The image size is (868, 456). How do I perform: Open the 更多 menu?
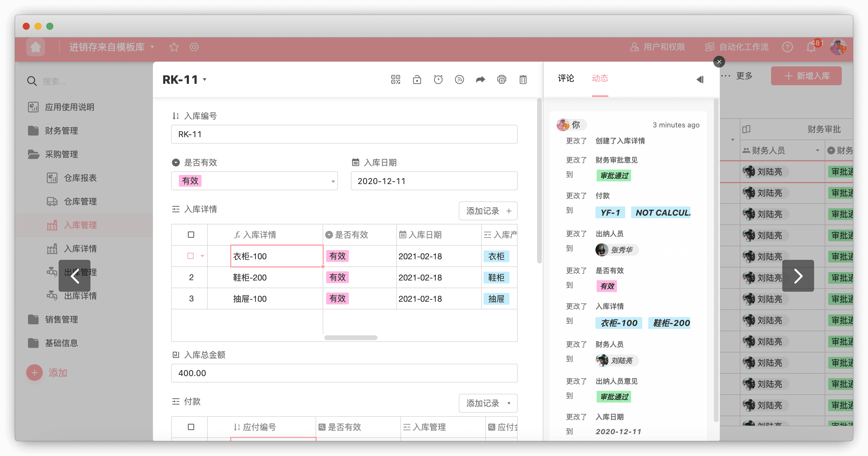click(737, 76)
